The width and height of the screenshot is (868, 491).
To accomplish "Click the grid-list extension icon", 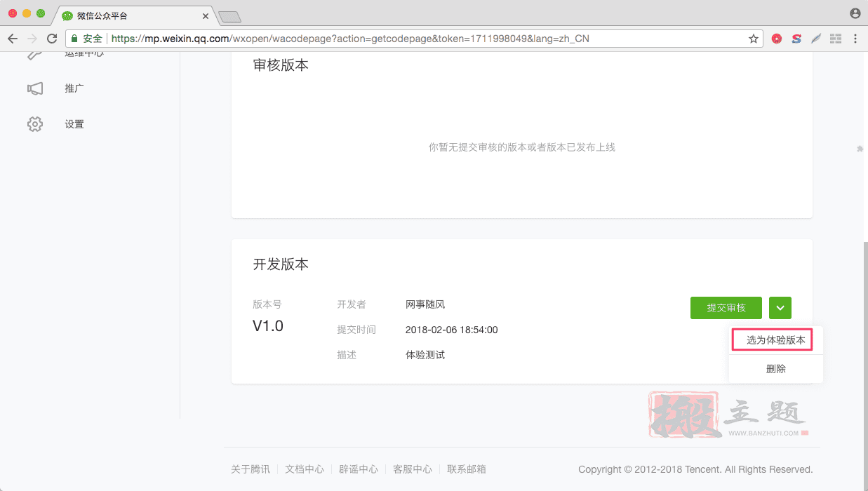I will (x=835, y=39).
